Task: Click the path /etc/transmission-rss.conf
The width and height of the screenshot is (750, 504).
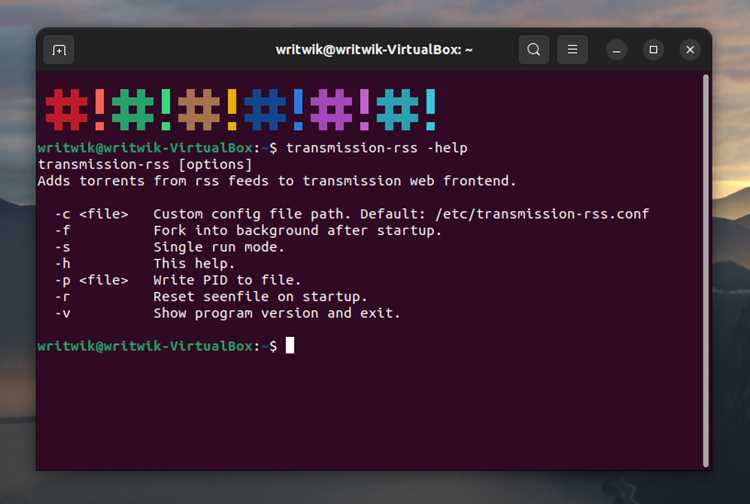Action: point(542,214)
